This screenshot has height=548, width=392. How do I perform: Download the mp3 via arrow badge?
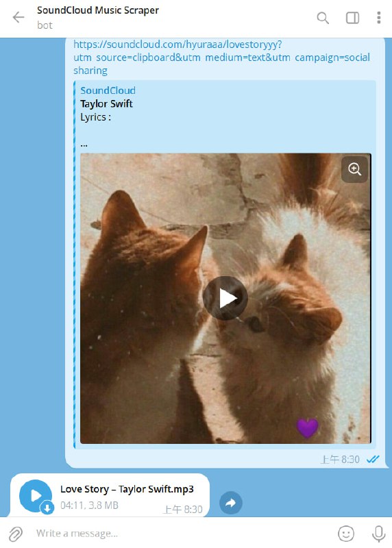click(x=47, y=507)
